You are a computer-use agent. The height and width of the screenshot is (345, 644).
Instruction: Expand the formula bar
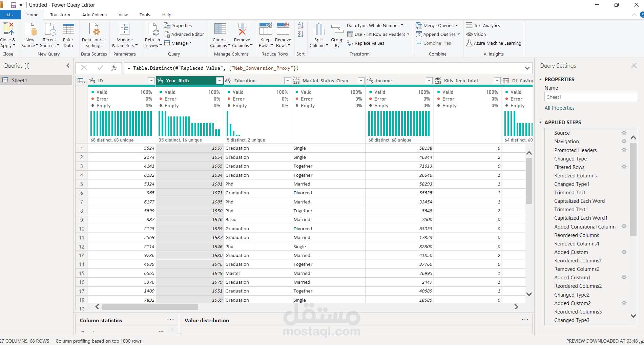click(527, 68)
